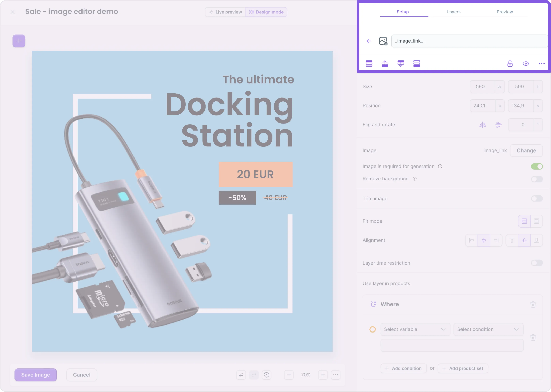The image size is (551, 392).
Task: Enable Remove background switch
Action: (537, 179)
